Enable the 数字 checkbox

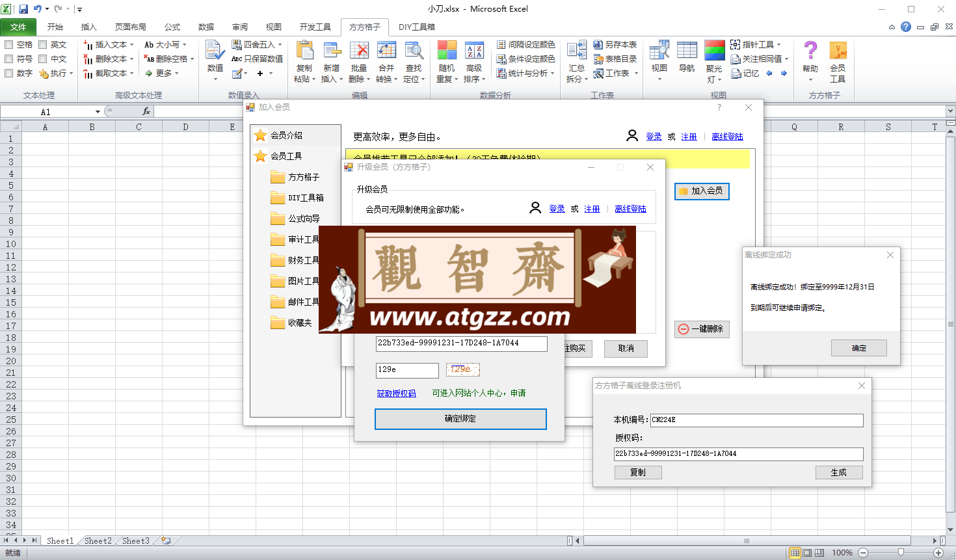[9, 73]
